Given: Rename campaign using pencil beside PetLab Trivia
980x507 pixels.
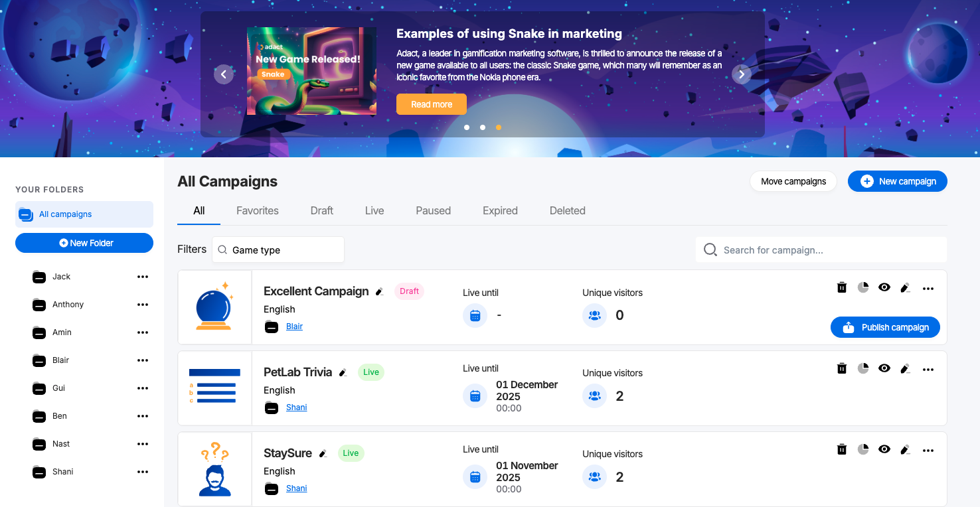Looking at the screenshot, I should (343, 373).
